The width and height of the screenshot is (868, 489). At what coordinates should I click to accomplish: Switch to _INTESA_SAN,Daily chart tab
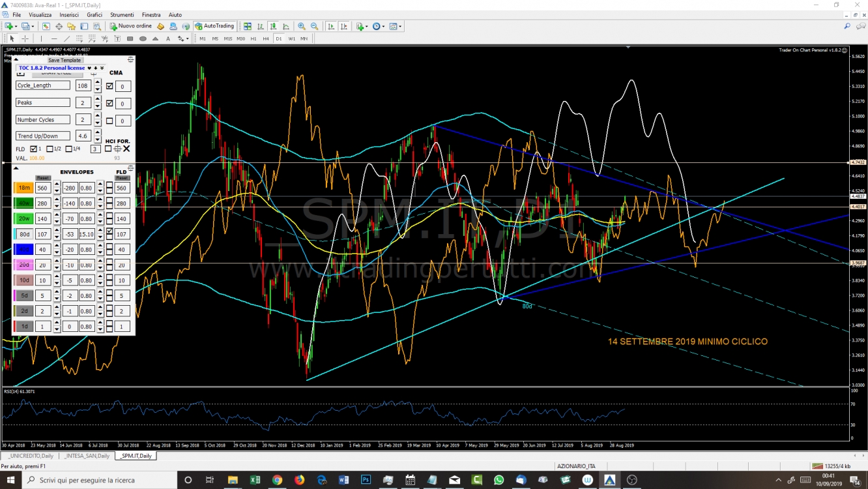86,456
